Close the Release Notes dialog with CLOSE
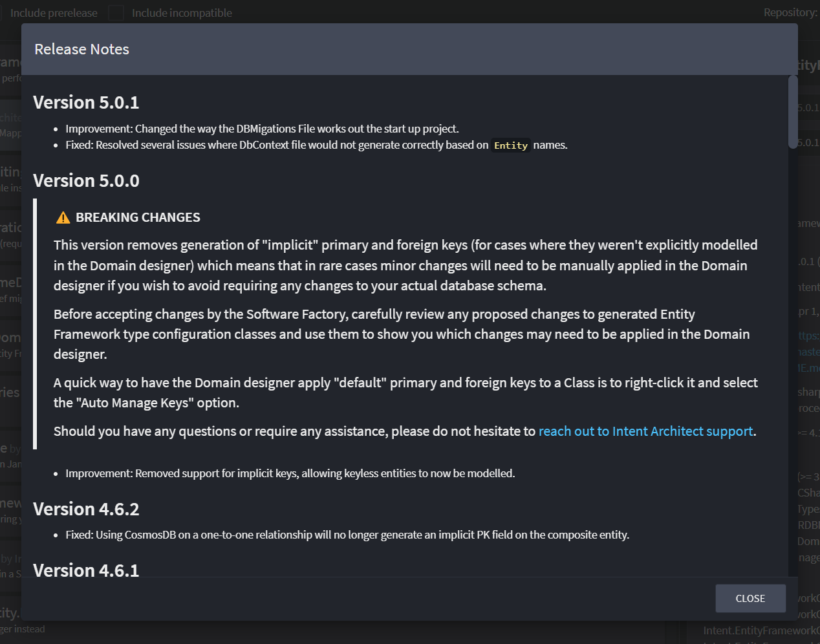This screenshot has width=820, height=644. pyautogui.click(x=750, y=598)
